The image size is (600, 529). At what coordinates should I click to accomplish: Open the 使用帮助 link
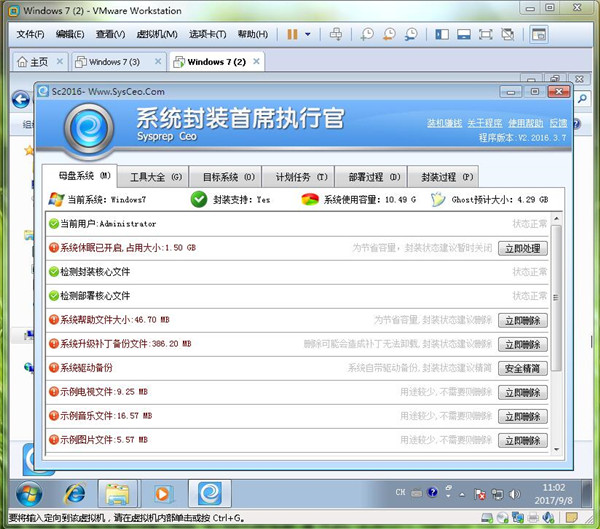coord(526,123)
